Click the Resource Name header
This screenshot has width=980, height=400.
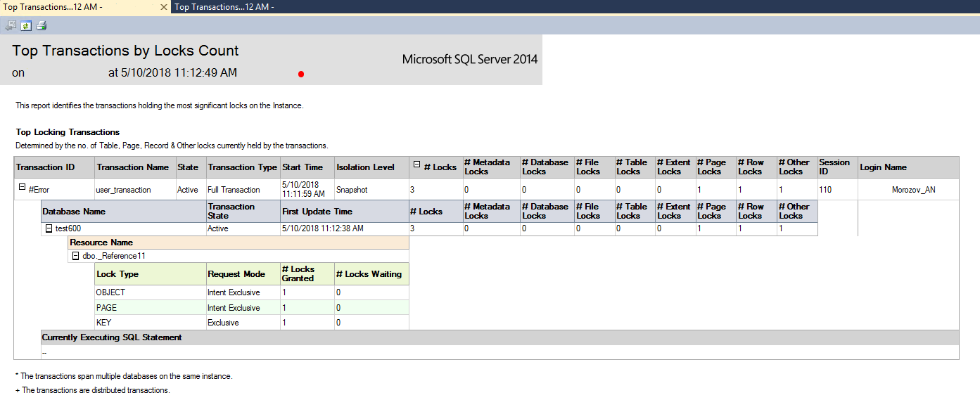[x=101, y=243]
